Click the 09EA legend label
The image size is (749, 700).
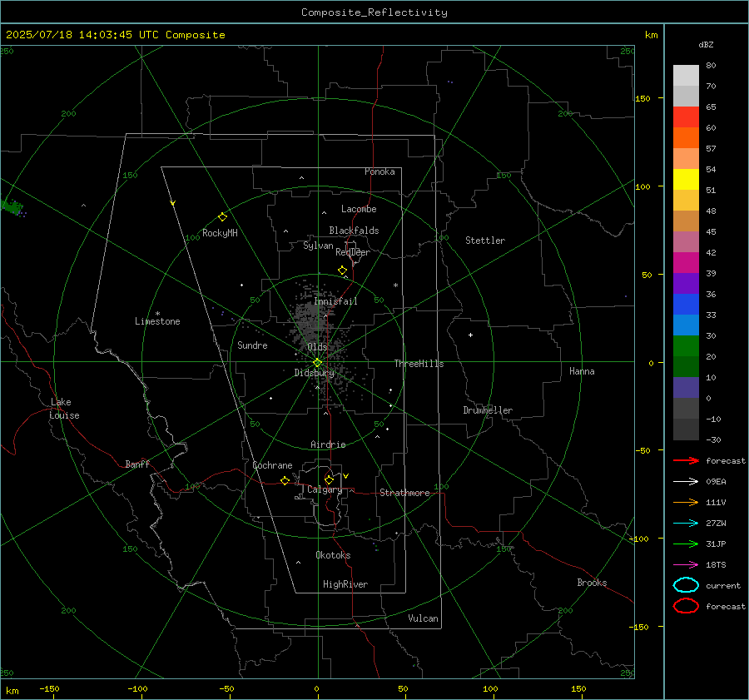coord(716,482)
